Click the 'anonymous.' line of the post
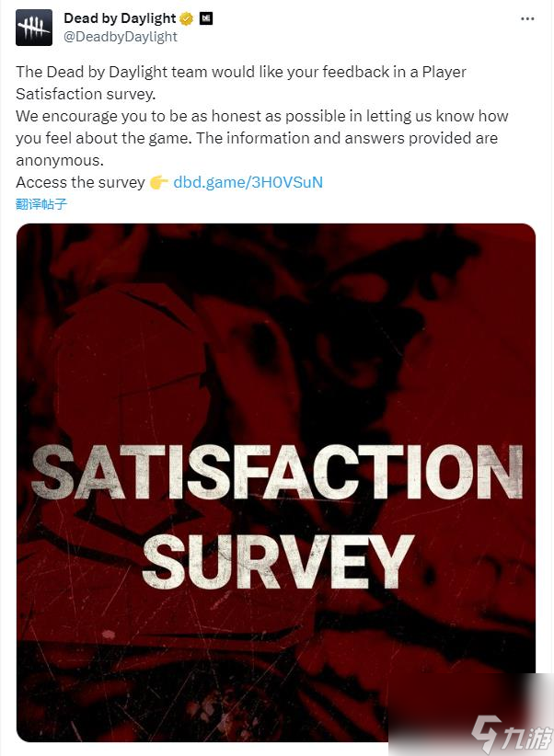 pos(60,160)
